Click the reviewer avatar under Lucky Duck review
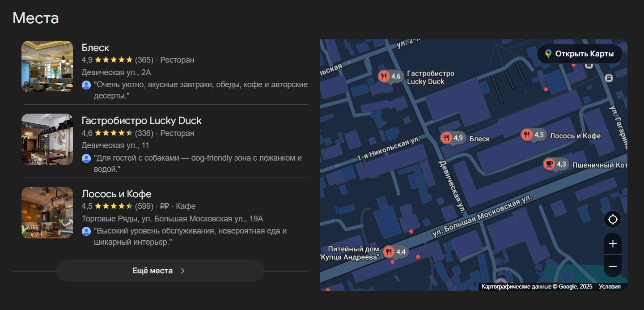Viewport: 644px width, 310px height. [86, 158]
